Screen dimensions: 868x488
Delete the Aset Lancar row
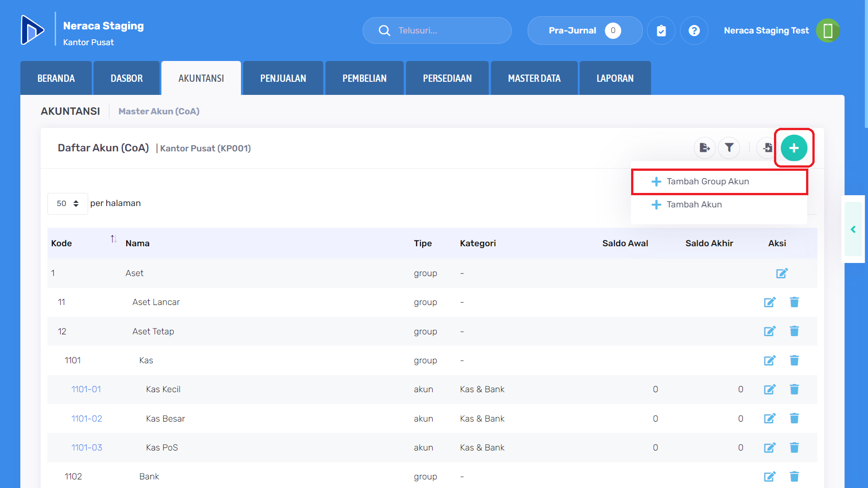(794, 302)
